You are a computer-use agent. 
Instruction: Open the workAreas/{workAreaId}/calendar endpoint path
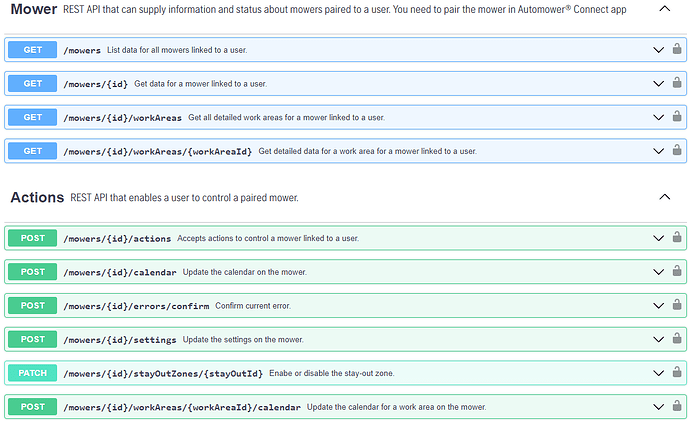coord(181,407)
